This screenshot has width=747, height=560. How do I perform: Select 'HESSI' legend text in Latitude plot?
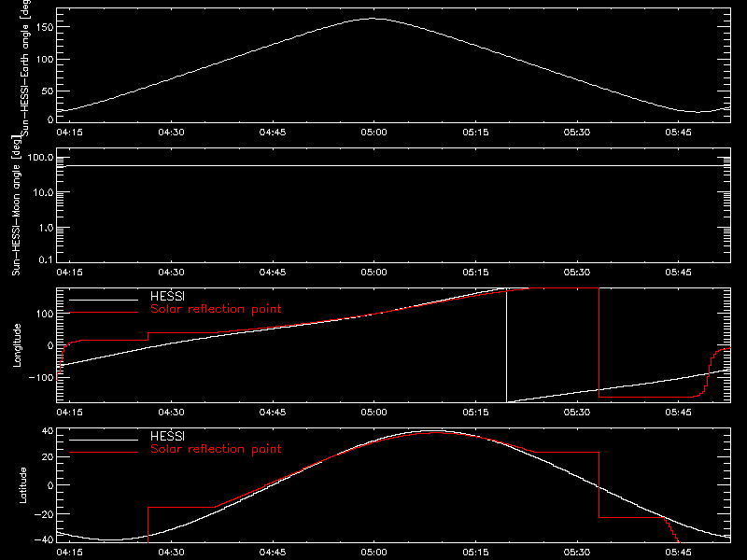point(167,436)
